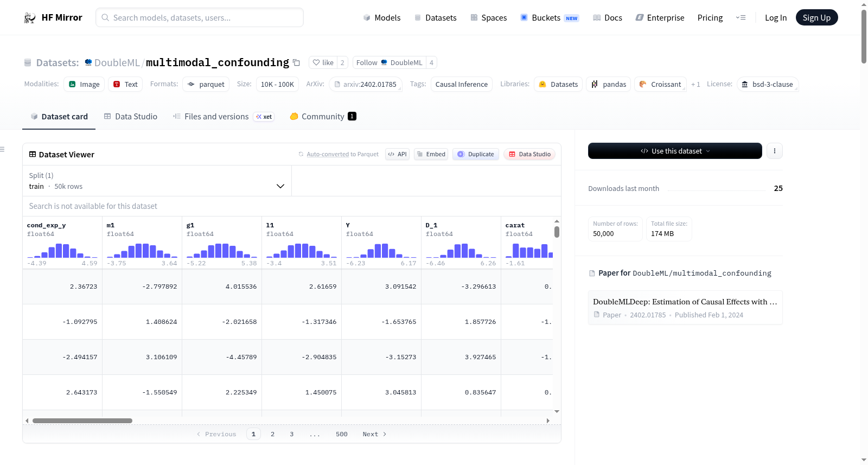
Task: Click the search magnifier icon
Action: (x=105, y=17)
